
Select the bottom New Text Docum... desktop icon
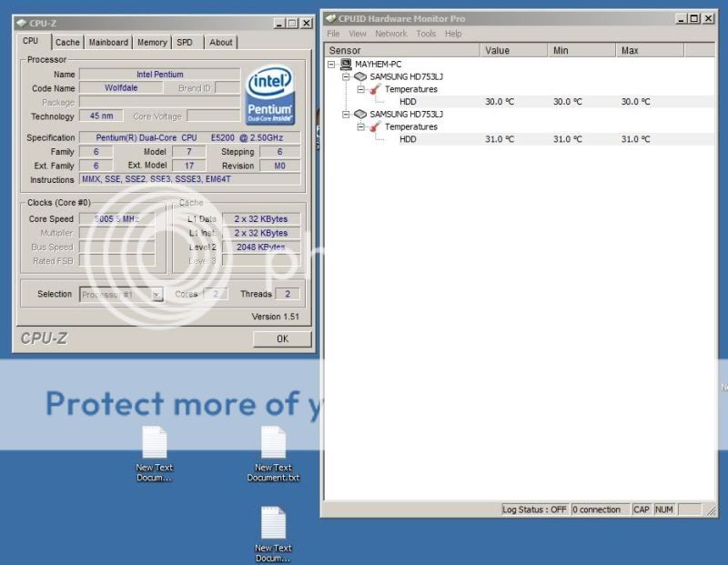[273, 534]
